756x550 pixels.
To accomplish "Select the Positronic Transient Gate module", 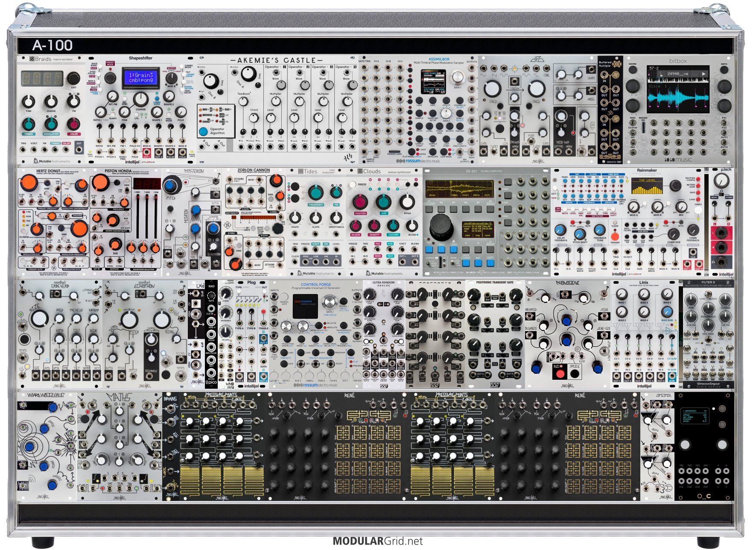I will [x=495, y=334].
